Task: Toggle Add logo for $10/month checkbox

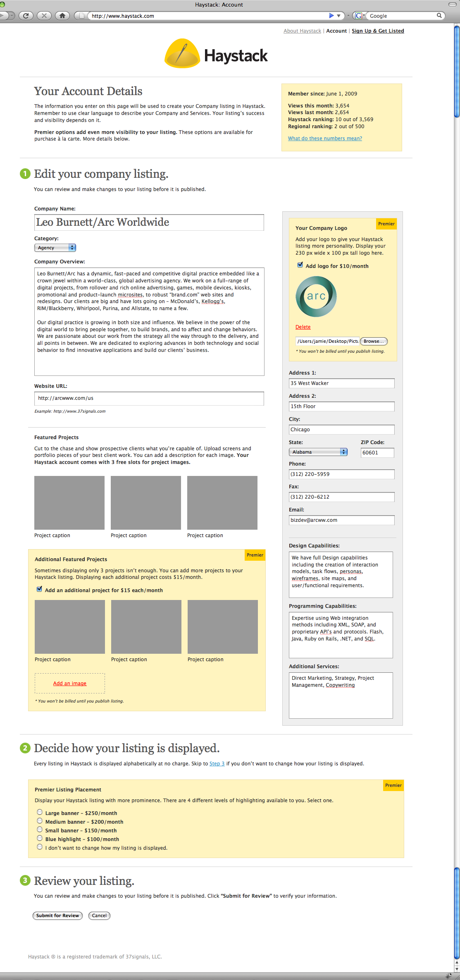Action: [x=300, y=265]
